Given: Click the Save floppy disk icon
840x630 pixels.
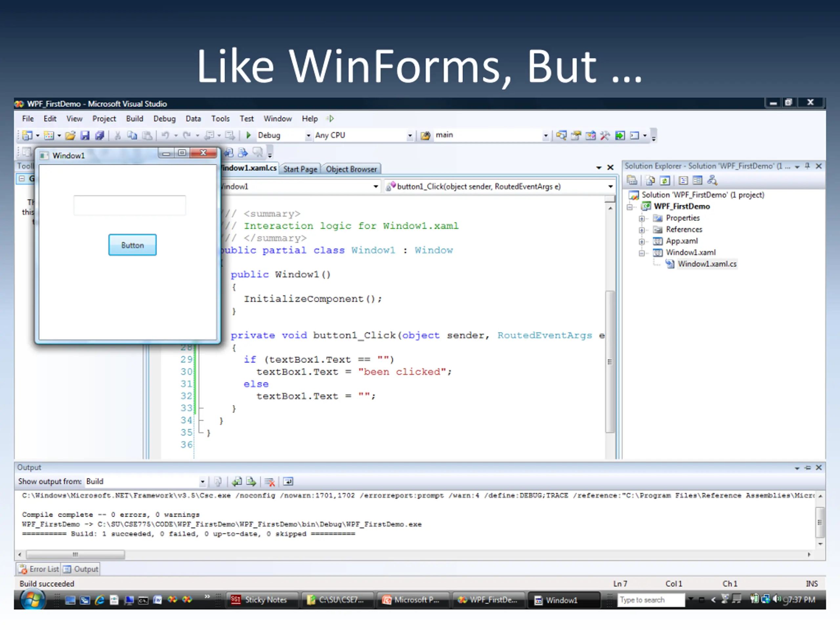Looking at the screenshot, I should pyautogui.click(x=85, y=135).
